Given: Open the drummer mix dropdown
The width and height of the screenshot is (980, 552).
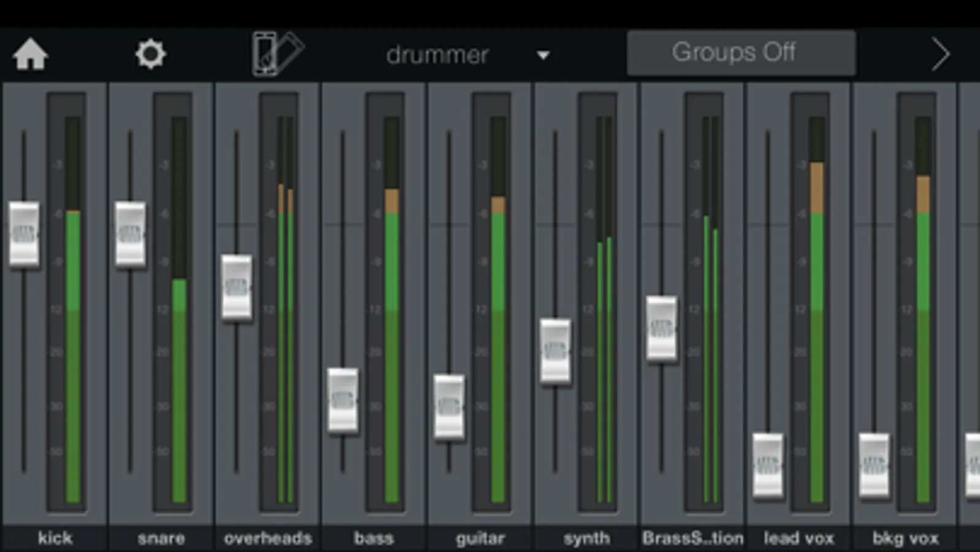Looking at the screenshot, I should coord(468,55).
